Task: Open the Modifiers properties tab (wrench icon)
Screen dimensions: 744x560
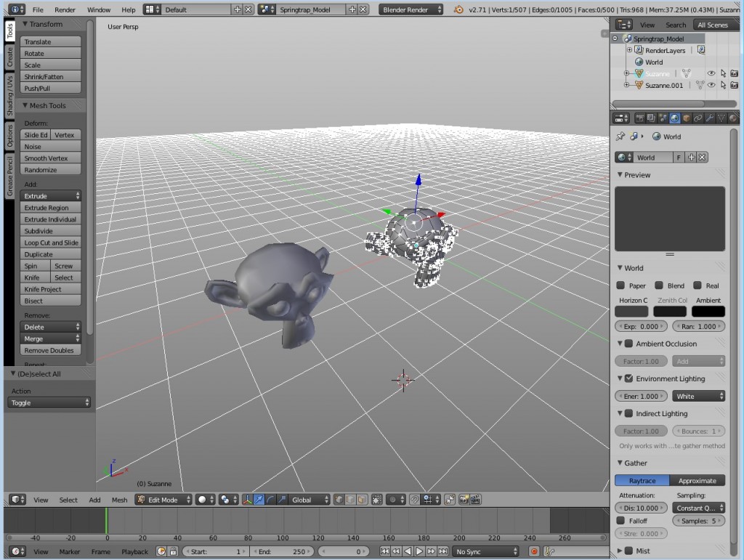Action: coord(710,118)
